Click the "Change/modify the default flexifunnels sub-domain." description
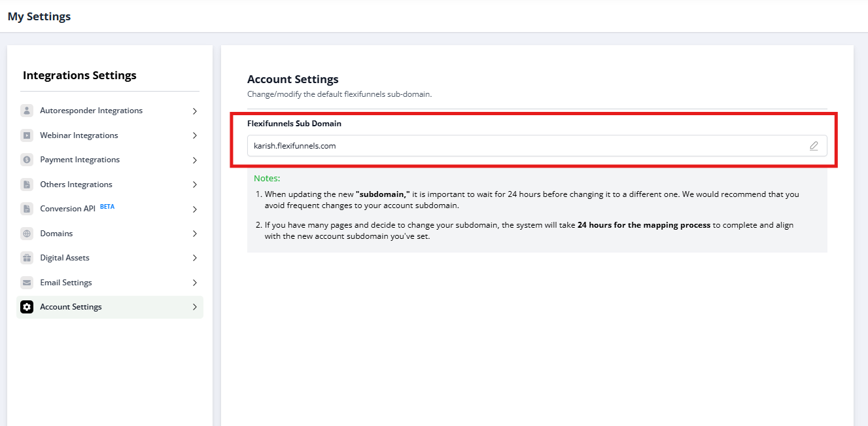Screen dimensions: 868x426 [339, 94]
